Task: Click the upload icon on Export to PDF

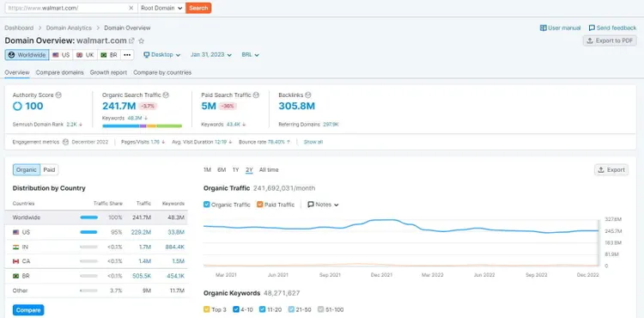Action: (590, 40)
